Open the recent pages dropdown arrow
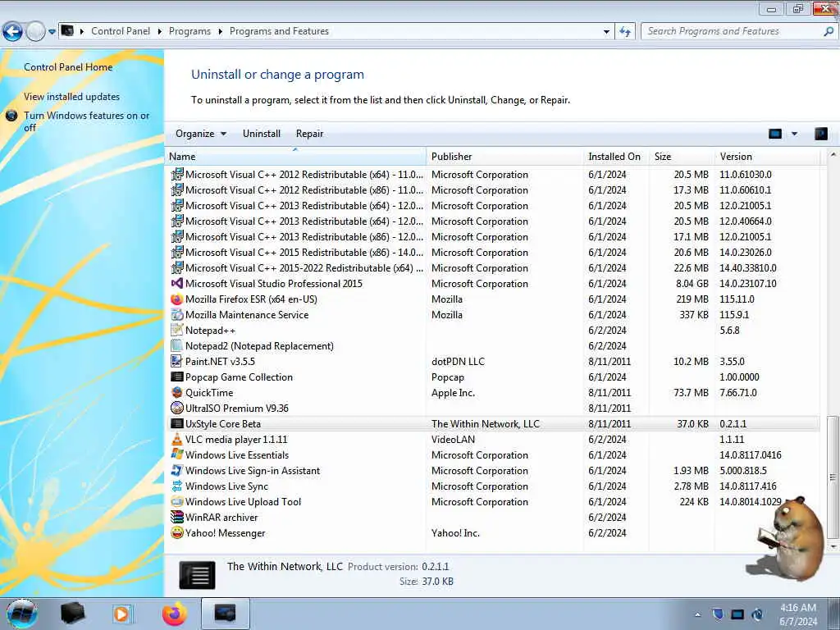 52,32
